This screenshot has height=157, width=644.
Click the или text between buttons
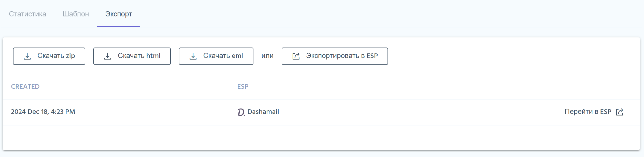pyautogui.click(x=267, y=56)
